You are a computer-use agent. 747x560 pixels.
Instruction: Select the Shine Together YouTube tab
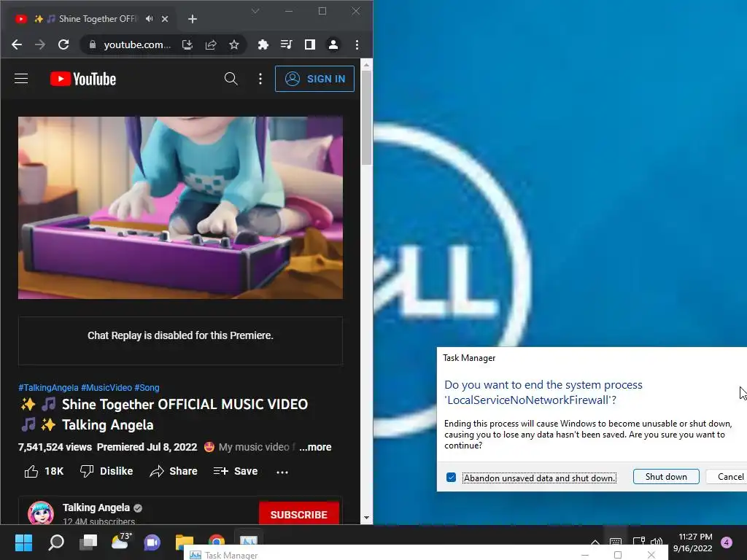coord(92,19)
